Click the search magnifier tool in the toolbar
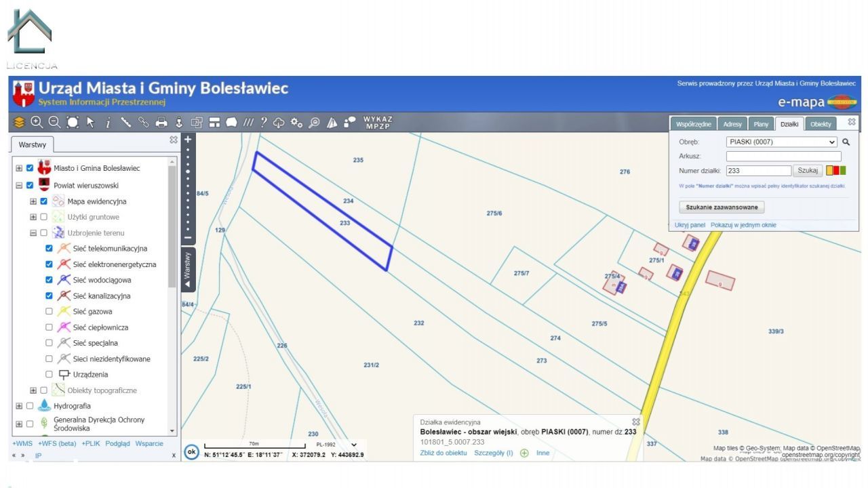Screen dimensions: 868x488 (x=314, y=123)
